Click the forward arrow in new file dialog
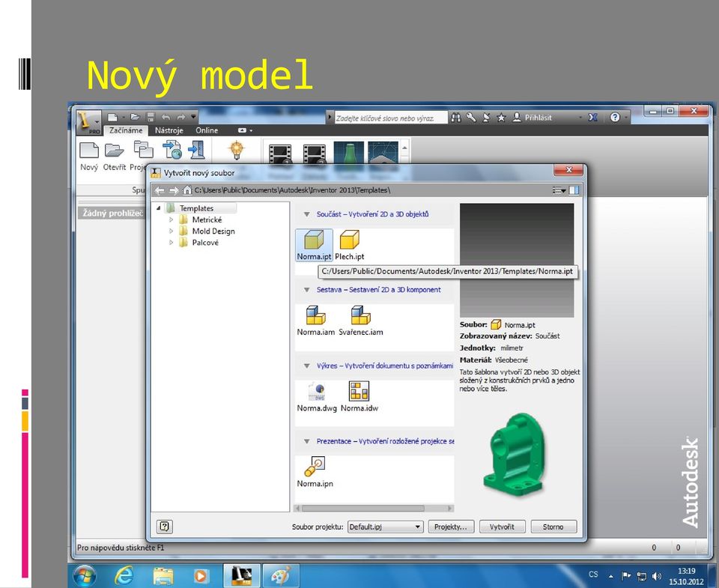Screen dimensions: 719x588 [x=174, y=190]
